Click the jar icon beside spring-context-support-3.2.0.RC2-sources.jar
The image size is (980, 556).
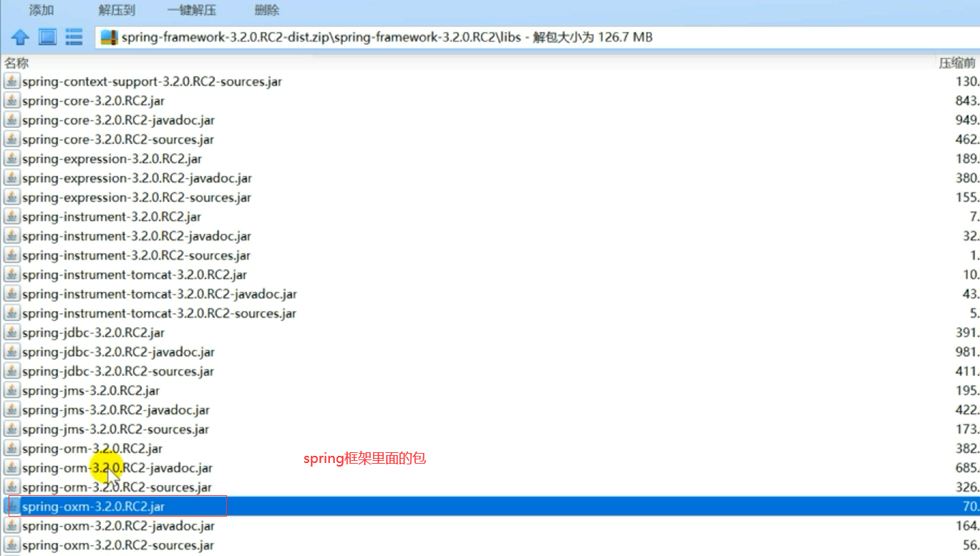click(x=11, y=82)
